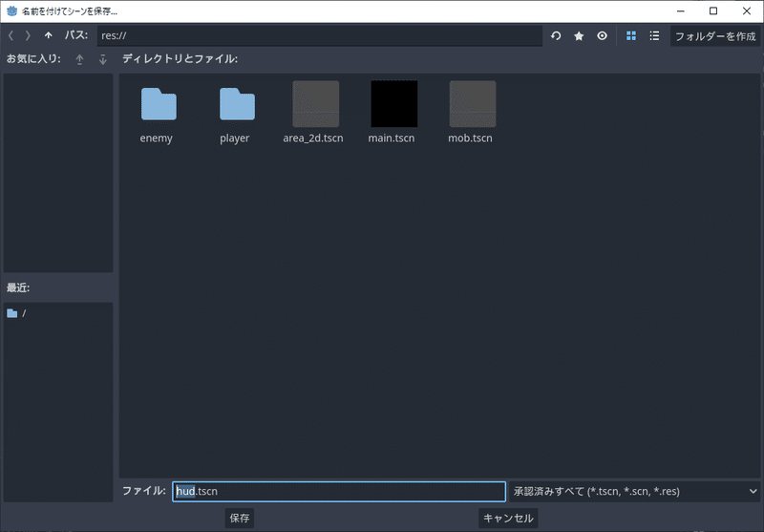Toggle favorite for the current folder
The image size is (764, 532).
tap(579, 35)
